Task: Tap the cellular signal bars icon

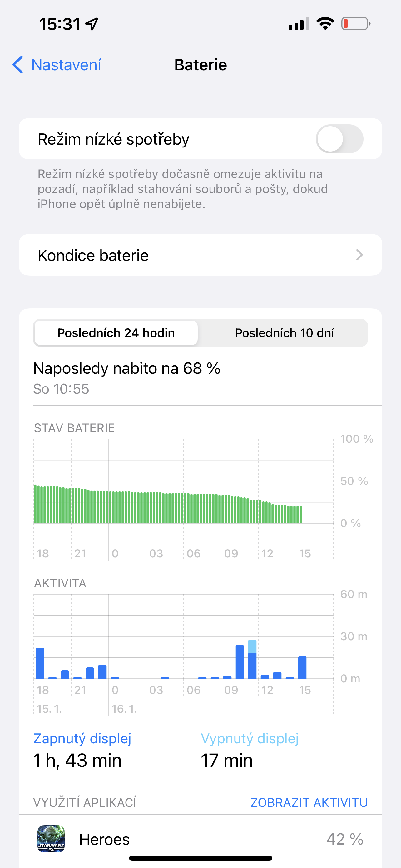Action: point(299,24)
